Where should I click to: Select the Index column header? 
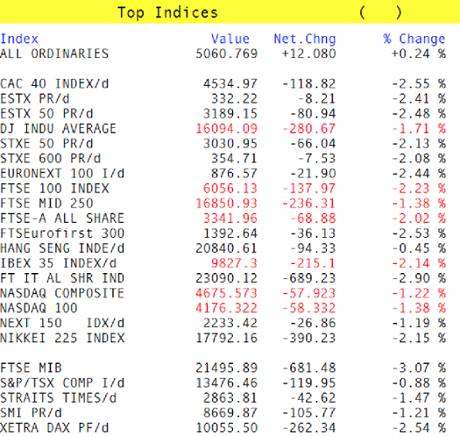coord(19,39)
